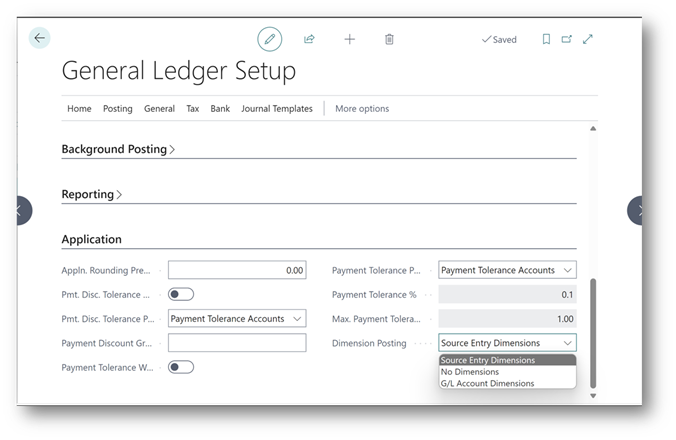Open page in new window icon
The height and width of the screenshot is (440, 676).
click(566, 39)
